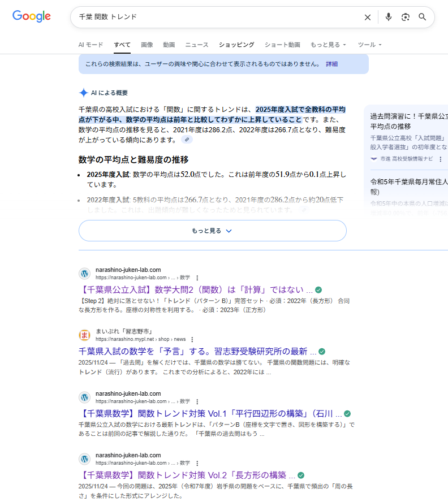Open Google Lens image search icon
Screen dimensions: 448x502
[x=405, y=17]
